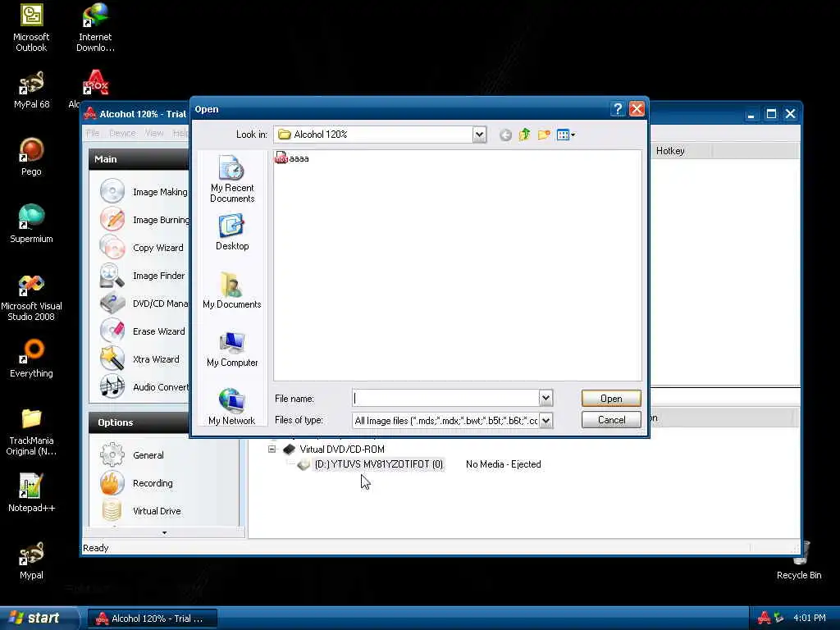Start the Copy Wizard icon

pyautogui.click(x=112, y=247)
